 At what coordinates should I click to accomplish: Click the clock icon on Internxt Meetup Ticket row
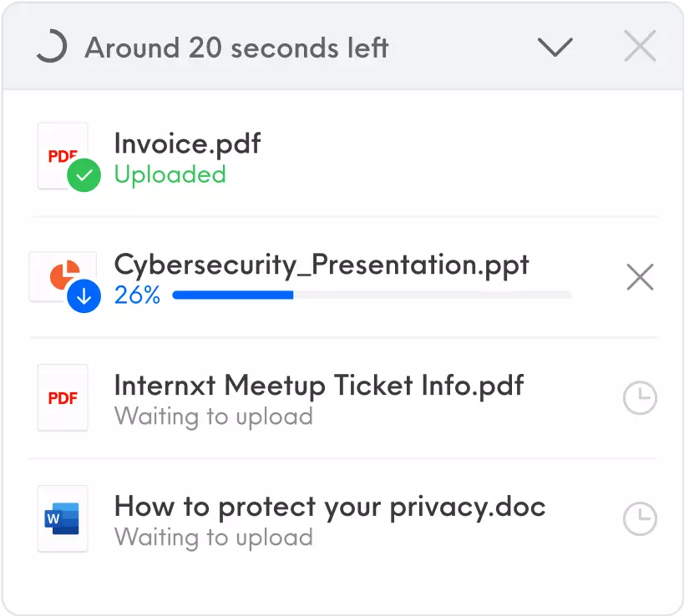[640, 398]
